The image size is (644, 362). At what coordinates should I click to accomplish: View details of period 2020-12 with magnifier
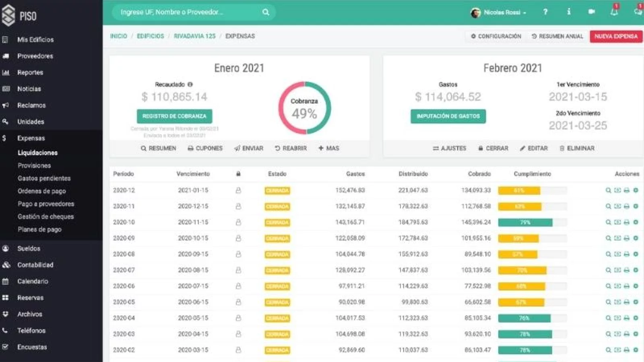pos(608,190)
